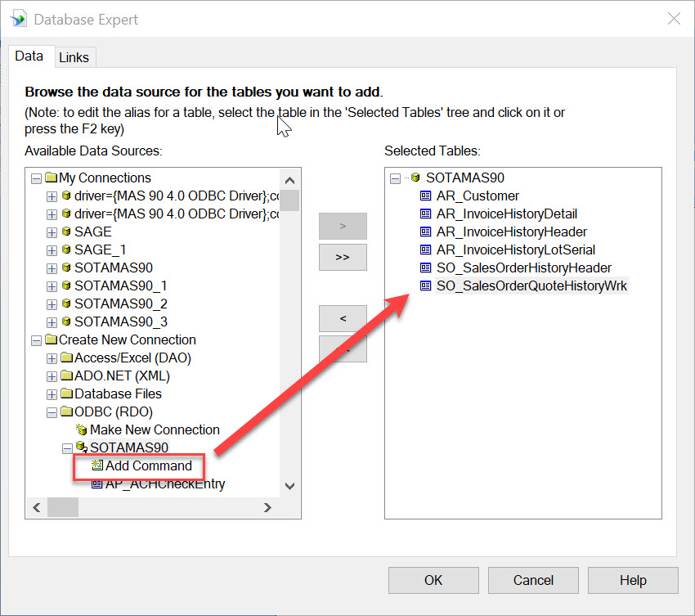
Task: Click the Database Expert title icon
Action: pos(18,20)
